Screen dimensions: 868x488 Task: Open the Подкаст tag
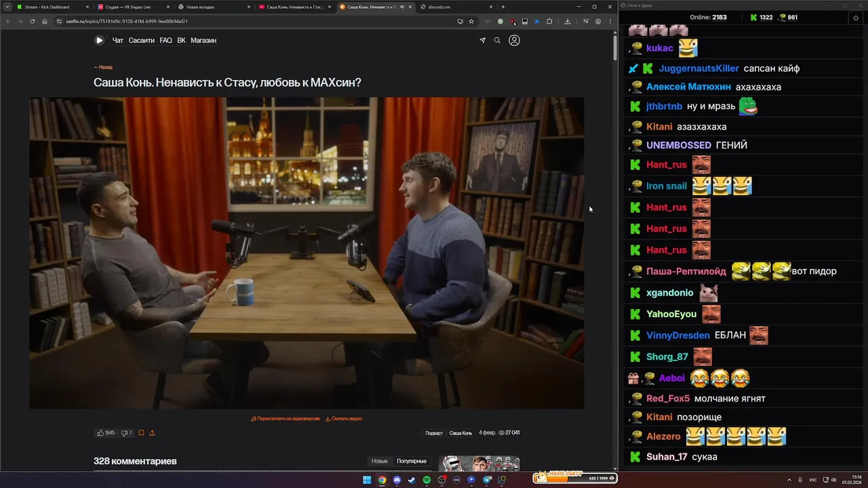434,432
